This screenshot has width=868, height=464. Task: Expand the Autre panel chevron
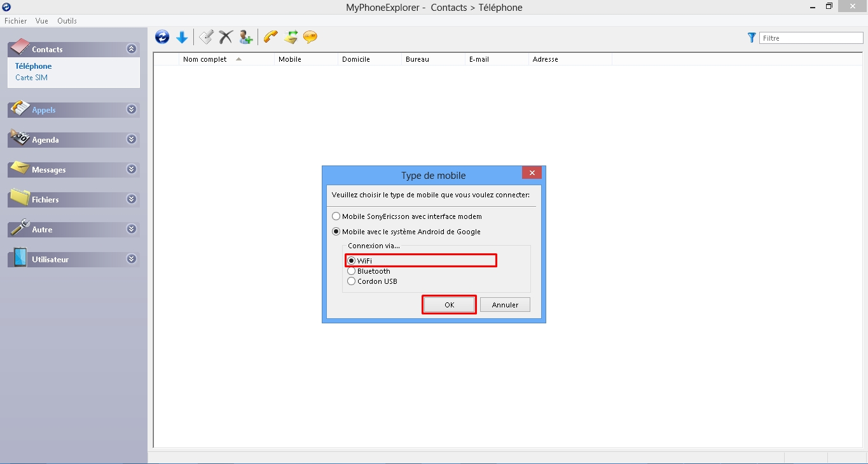pos(132,229)
